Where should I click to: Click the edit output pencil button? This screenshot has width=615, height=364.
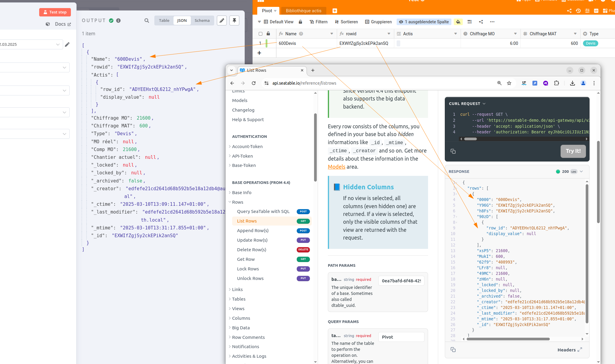click(x=222, y=20)
